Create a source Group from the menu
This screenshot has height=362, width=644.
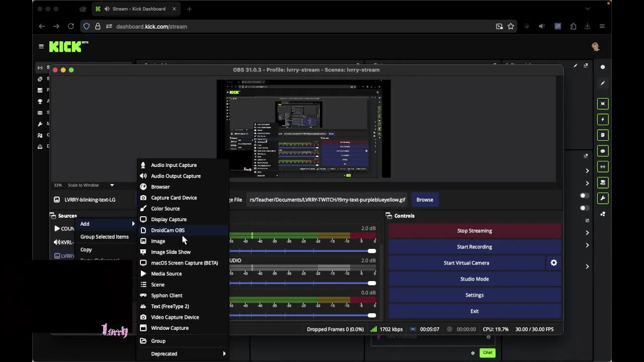pos(182,341)
